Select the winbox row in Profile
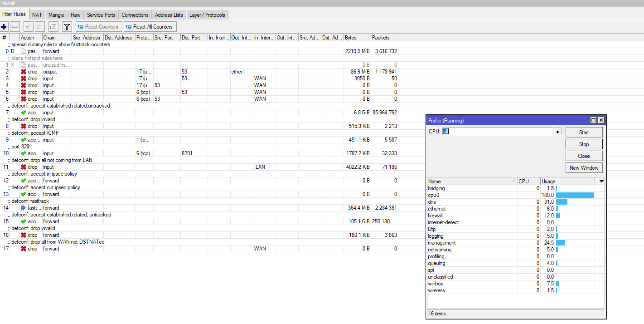The width and height of the screenshot is (644, 324). tap(516, 284)
